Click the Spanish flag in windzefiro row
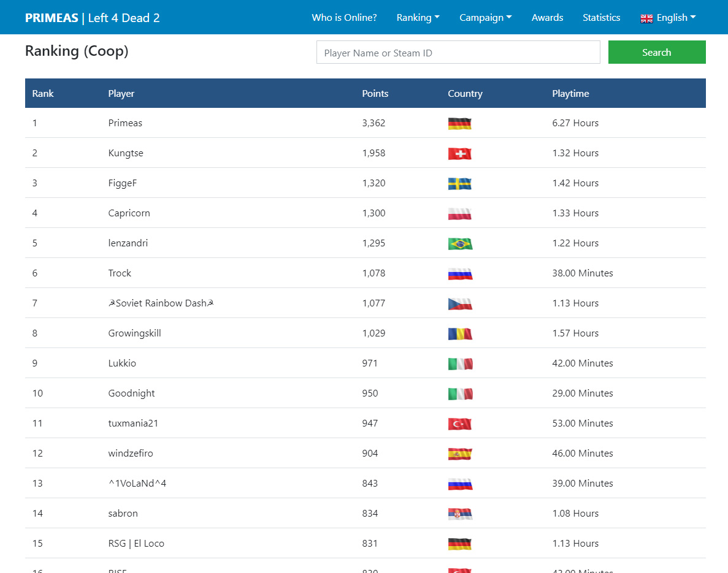This screenshot has height=573, width=728. [459, 453]
